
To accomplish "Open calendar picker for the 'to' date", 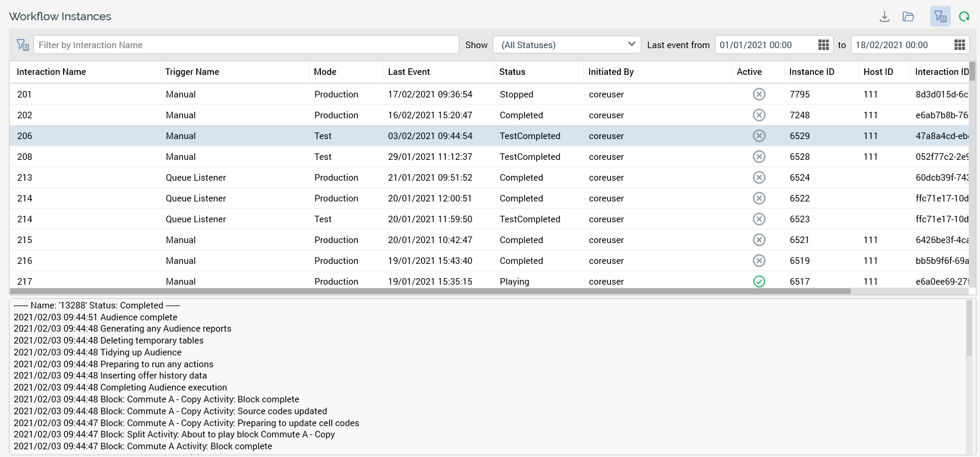I will tap(959, 45).
